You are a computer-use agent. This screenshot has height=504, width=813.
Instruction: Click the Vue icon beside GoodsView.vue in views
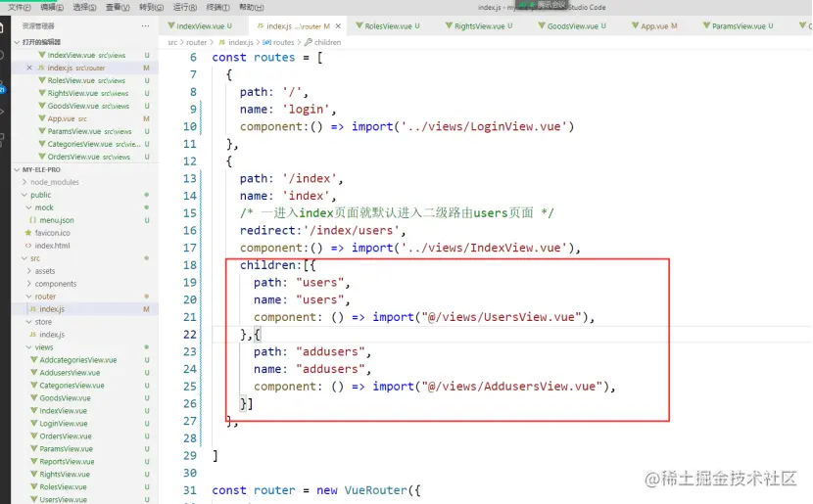pos(34,397)
